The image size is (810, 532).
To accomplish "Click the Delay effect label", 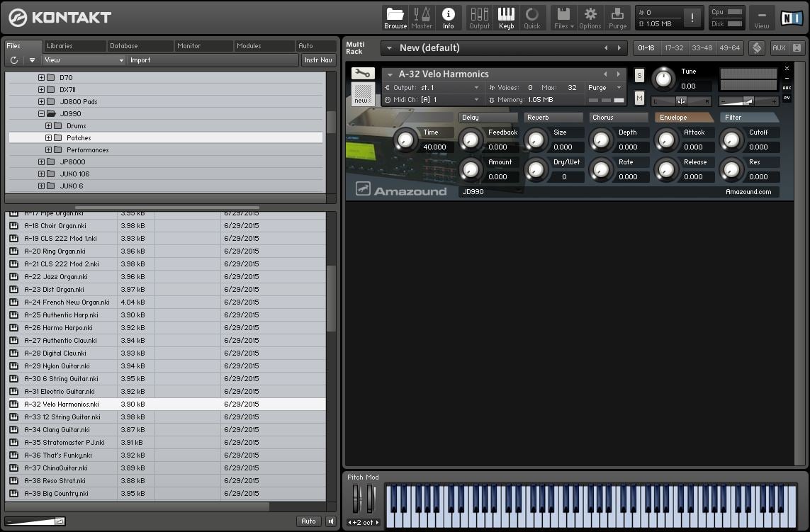I will click(487, 118).
